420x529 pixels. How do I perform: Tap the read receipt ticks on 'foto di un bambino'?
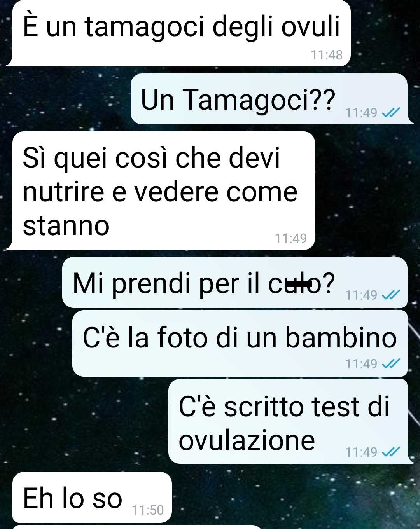point(391,364)
